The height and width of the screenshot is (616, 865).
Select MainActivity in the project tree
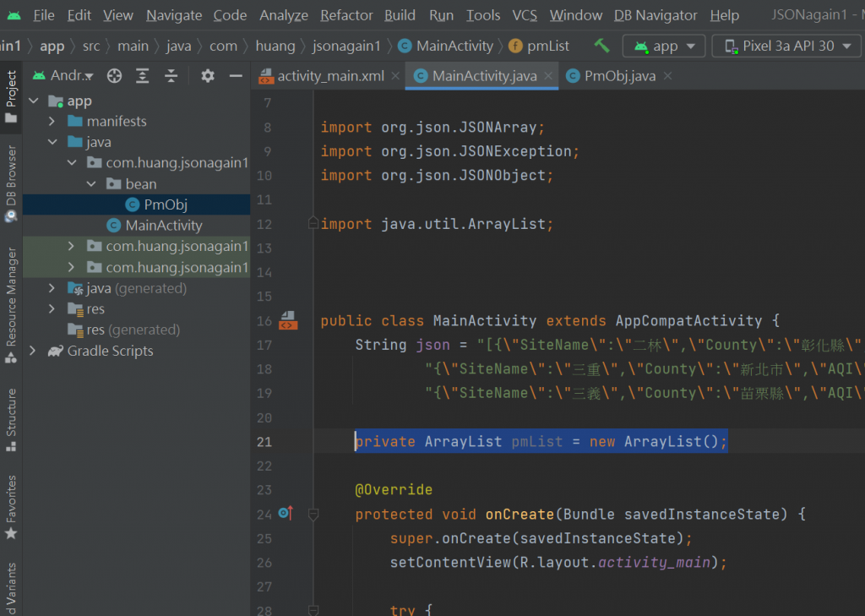[x=163, y=225]
